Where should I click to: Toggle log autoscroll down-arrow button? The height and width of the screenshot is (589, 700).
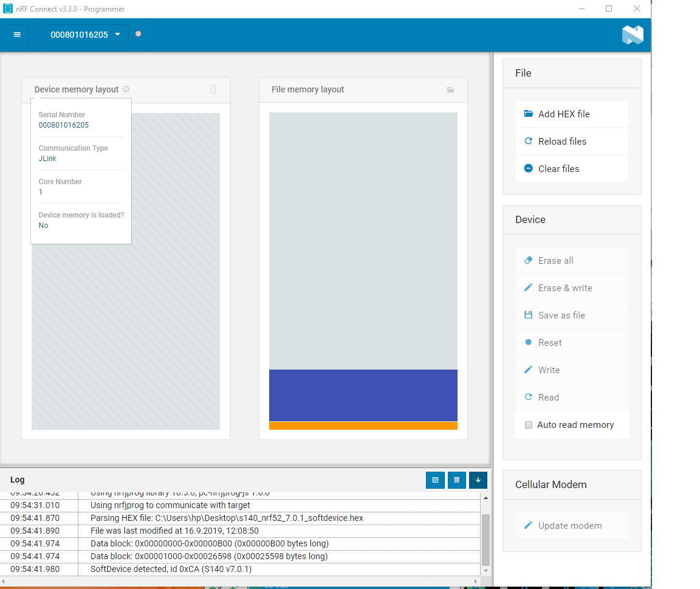(x=478, y=480)
